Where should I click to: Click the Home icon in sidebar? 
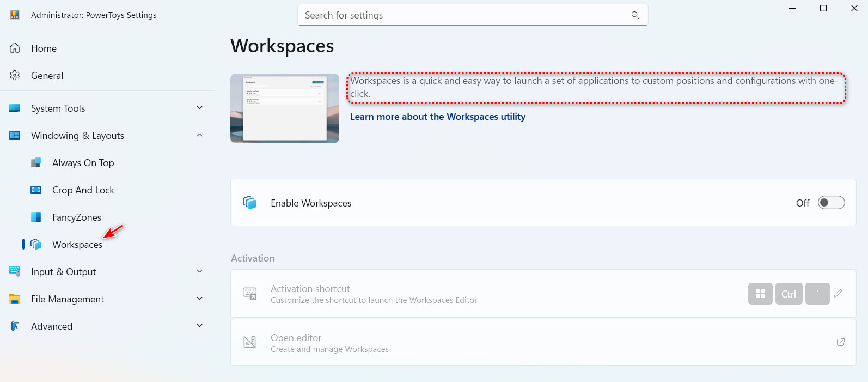15,48
